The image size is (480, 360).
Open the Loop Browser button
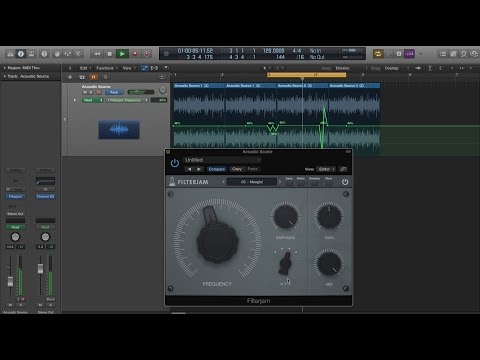pyautogui.click(x=463, y=54)
